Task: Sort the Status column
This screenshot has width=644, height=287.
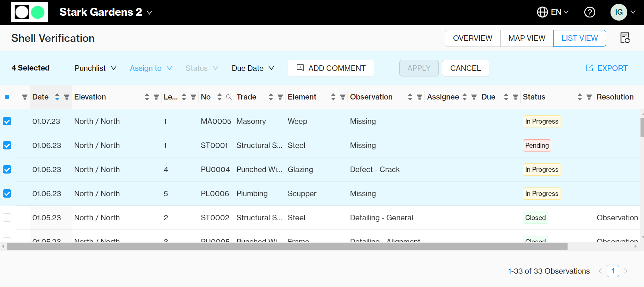Action: (x=580, y=97)
